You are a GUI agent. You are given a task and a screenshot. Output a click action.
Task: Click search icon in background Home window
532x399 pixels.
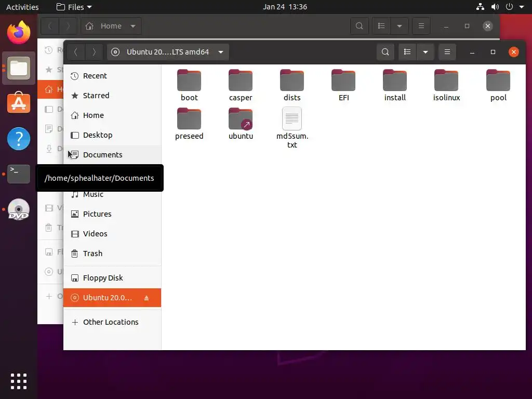coord(360,26)
